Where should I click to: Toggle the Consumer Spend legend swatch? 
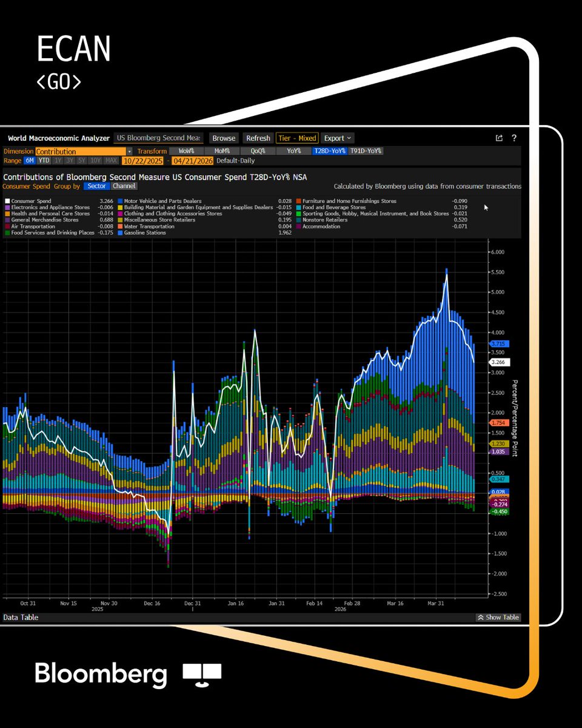tap(7, 201)
